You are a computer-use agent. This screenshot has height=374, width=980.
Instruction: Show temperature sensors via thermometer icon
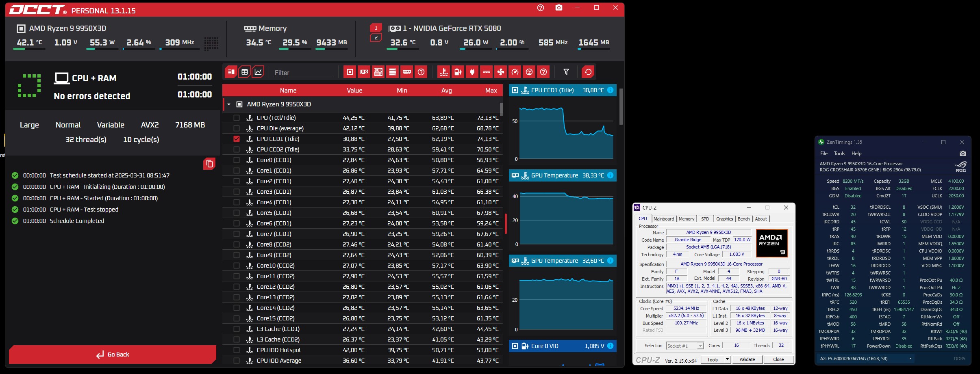pos(444,72)
